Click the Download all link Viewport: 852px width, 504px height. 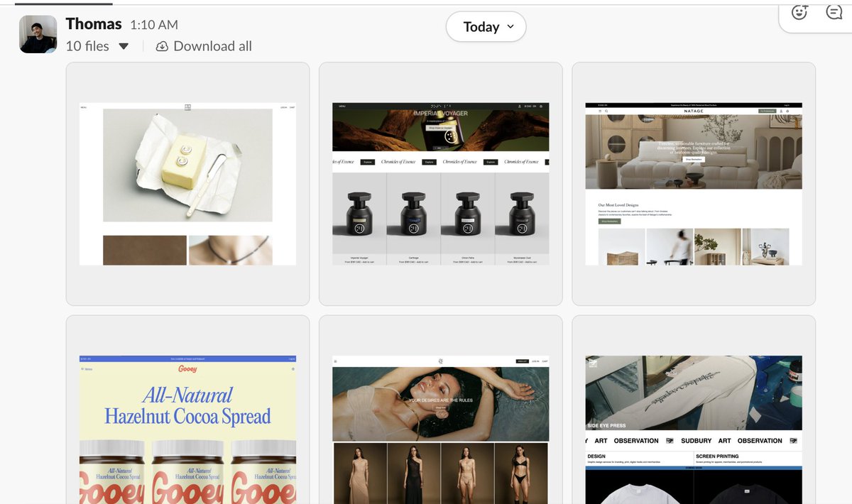[212, 46]
